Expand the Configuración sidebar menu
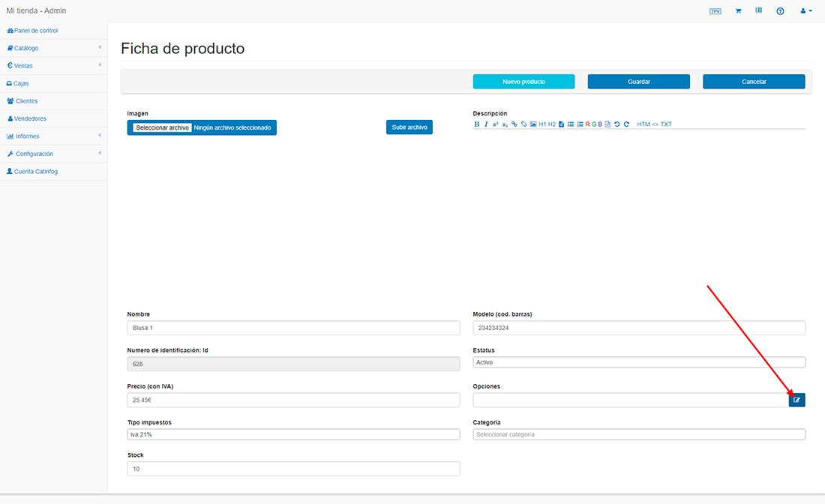 click(54, 154)
